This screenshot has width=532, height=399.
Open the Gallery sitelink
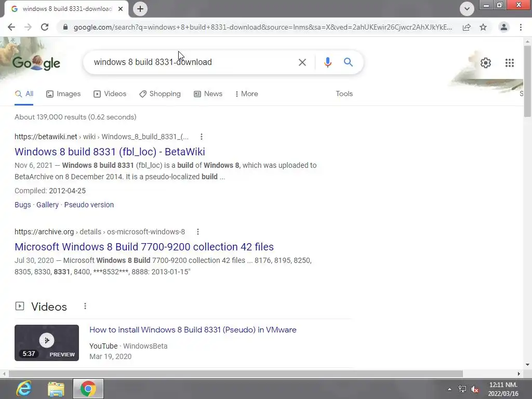(47, 205)
